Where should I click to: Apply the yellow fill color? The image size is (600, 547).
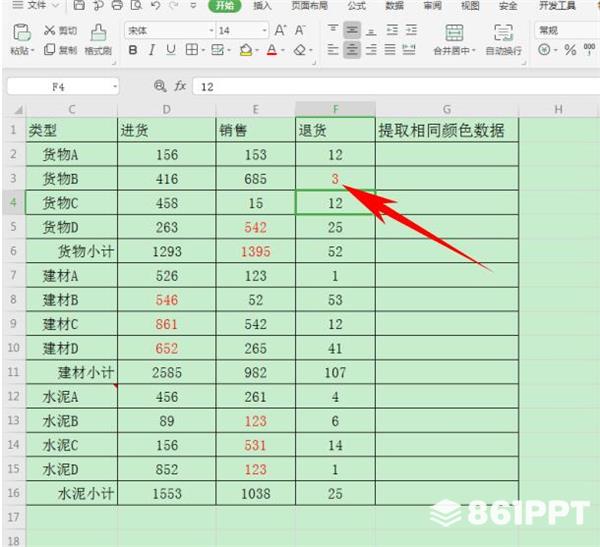click(x=246, y=50)
